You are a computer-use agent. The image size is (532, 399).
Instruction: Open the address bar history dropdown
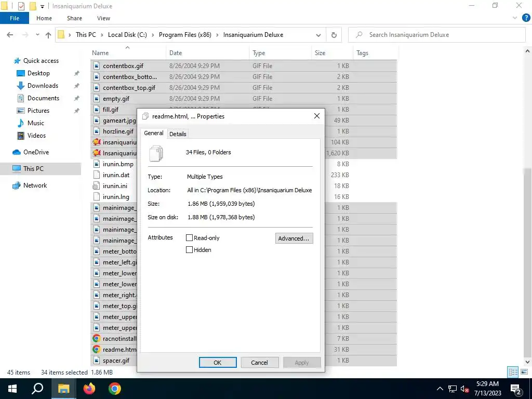(x=318, y=35)
